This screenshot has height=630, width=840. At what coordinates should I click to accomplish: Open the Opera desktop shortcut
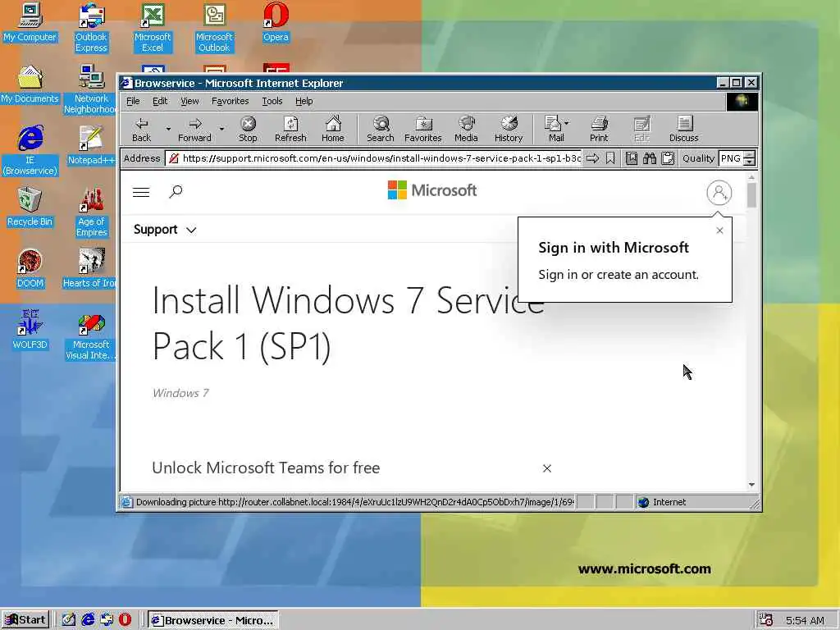tap(276, 22)
